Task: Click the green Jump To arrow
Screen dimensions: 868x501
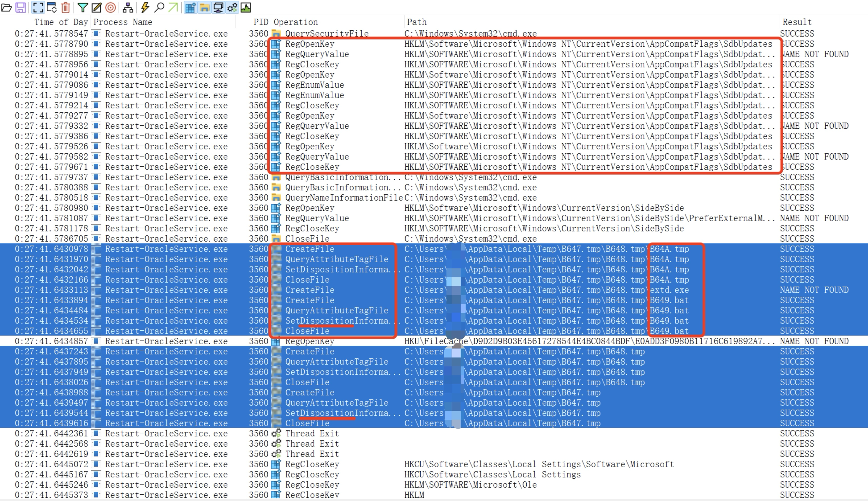Action: click(x=173, y=7)
